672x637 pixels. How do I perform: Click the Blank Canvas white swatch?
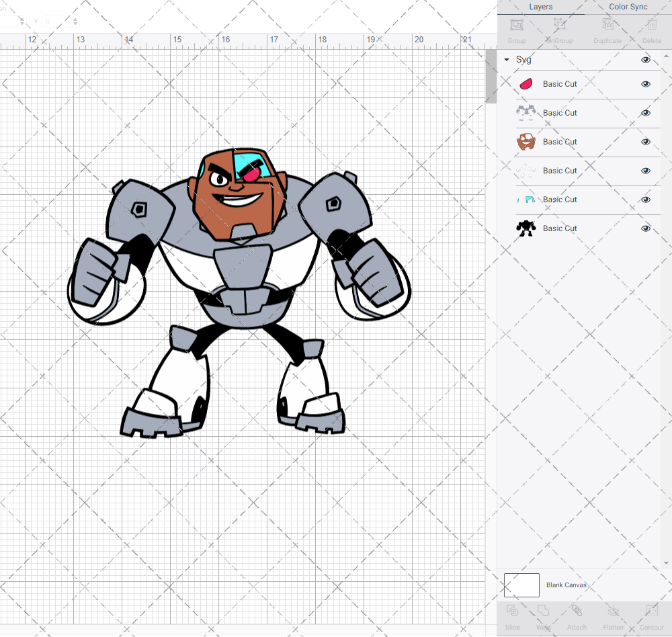pos(521,585)
